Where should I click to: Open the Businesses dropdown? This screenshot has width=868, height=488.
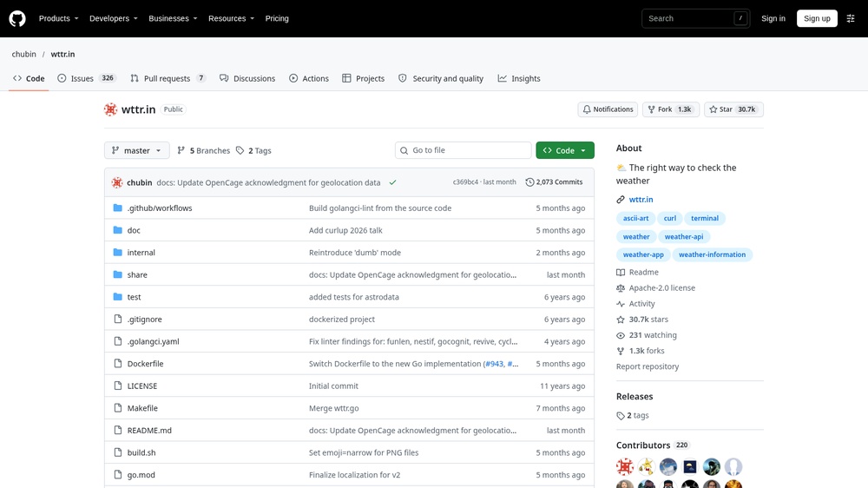[x=173, y=18]
